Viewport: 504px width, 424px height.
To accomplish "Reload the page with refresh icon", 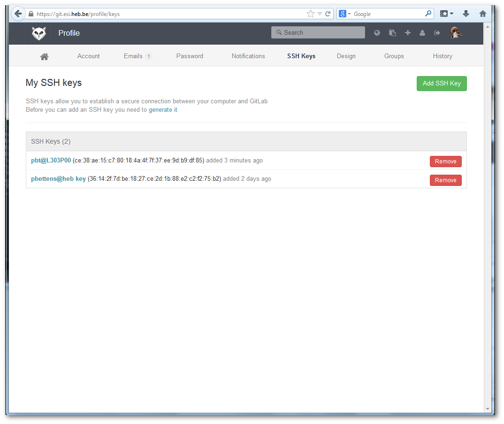I will pos(328,14).
